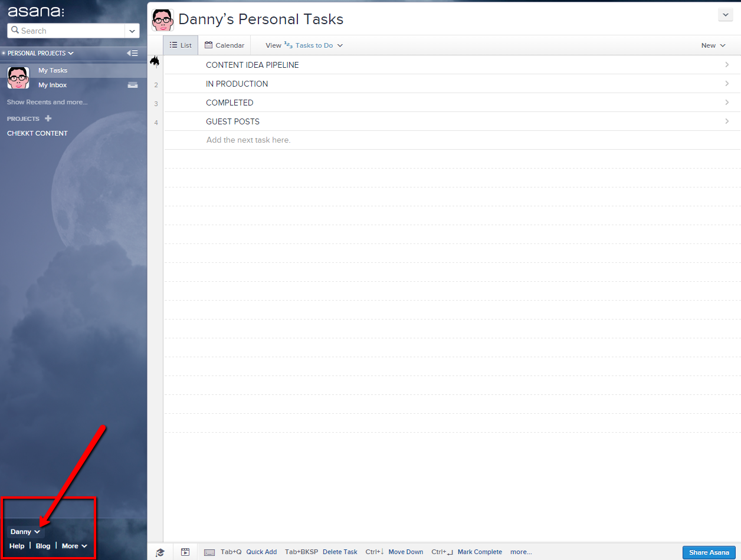Click the video tutorial icon in bottom bar
This screenshot has width=741, height=560.
(185, 552)
